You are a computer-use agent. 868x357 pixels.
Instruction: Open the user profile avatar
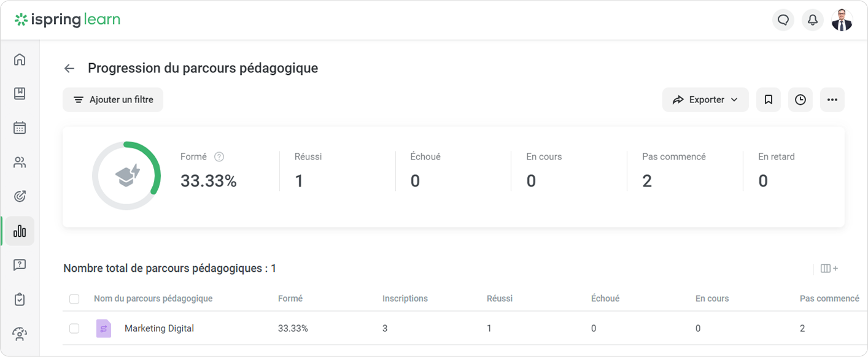click(842, 20)
